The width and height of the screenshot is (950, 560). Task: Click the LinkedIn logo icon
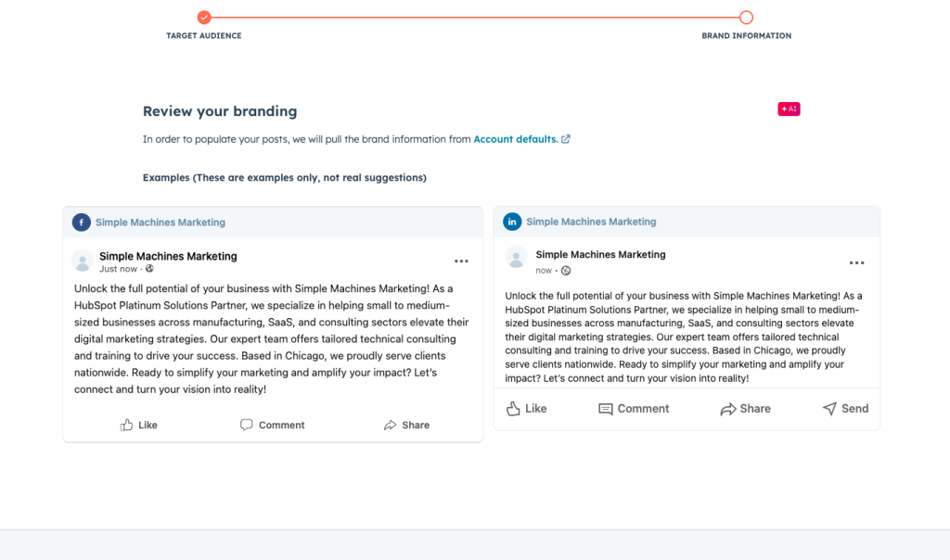point(512,222)
